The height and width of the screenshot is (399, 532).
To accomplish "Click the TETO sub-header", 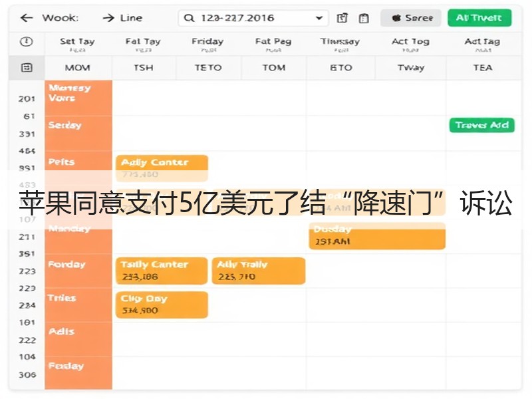I will (208, 68).
